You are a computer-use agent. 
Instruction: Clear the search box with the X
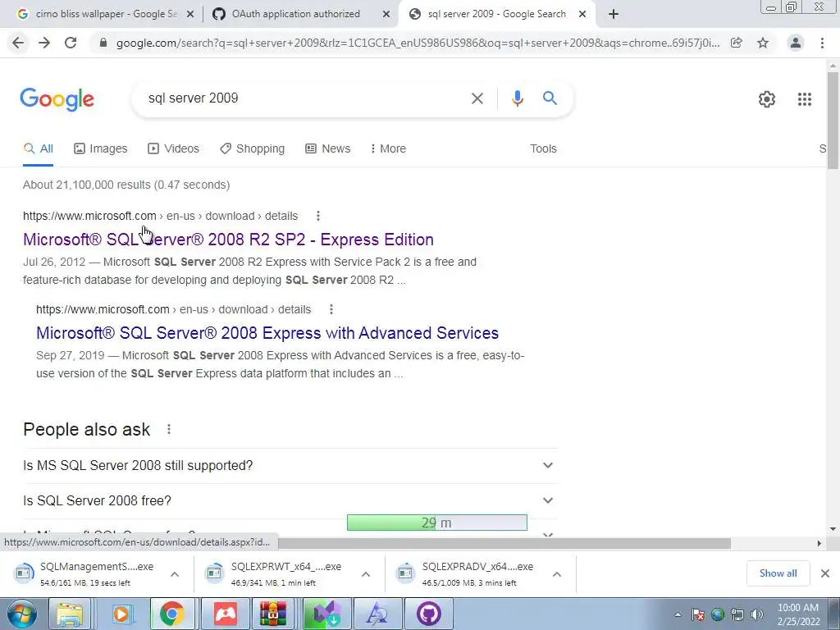(x=477, y=98)
